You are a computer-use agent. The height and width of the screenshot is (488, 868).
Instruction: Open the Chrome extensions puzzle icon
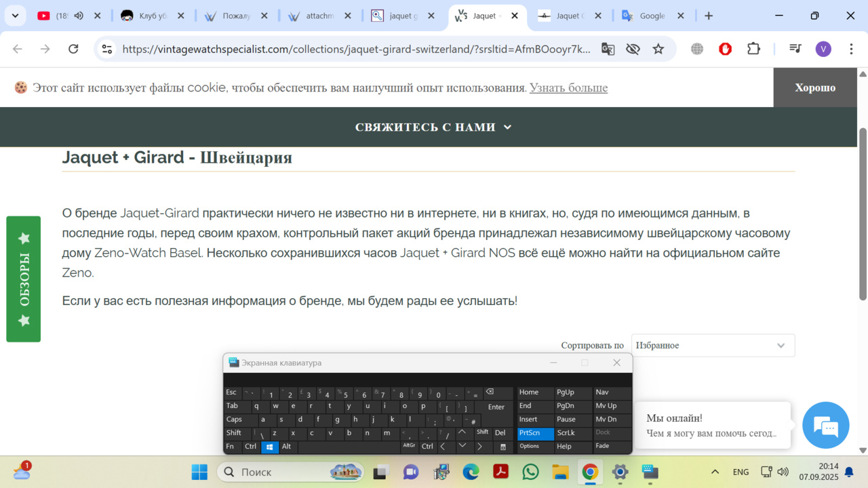pos(753,49)
